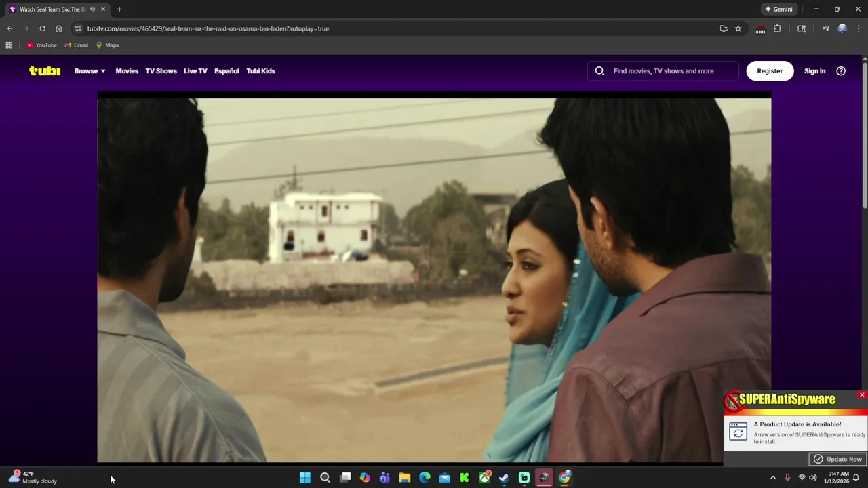The image size is (868, 488).
Task: Switch to Chrome in the taskbar
Action: 564,478
